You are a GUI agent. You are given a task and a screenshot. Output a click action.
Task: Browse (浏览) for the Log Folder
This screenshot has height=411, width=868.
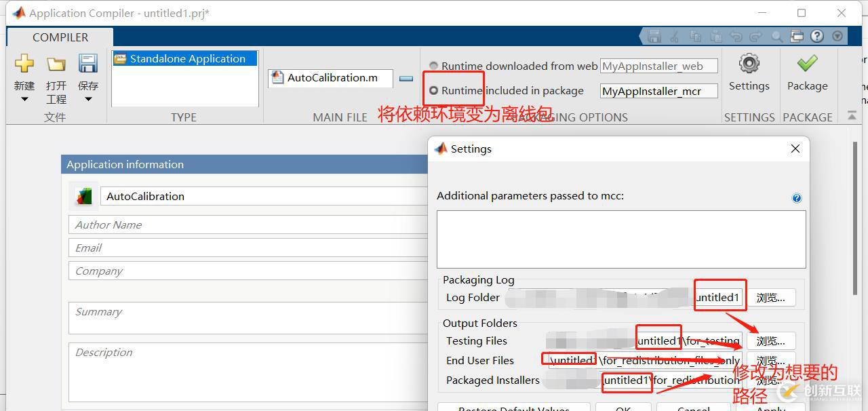(771, 298)
